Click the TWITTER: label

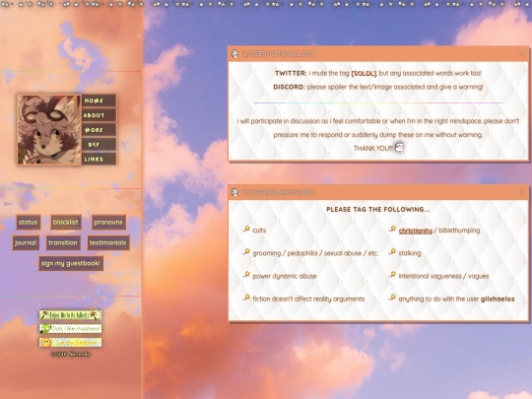(x=291, y=73)
